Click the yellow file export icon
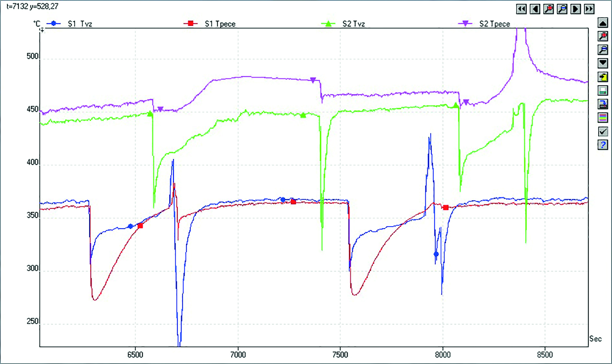 (x=603, y=77)
